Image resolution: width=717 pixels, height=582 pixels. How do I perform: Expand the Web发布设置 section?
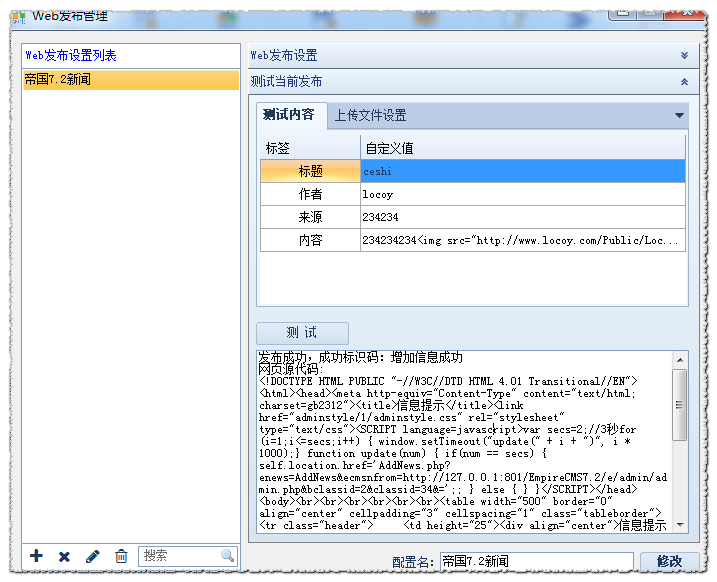tap(684, 56)
